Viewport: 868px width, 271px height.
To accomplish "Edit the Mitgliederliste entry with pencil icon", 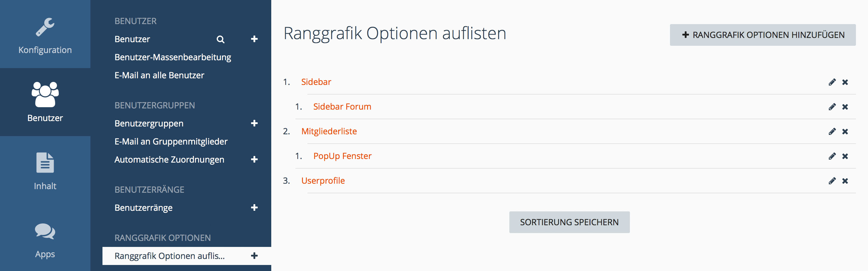I will click(x=832, y=131).
